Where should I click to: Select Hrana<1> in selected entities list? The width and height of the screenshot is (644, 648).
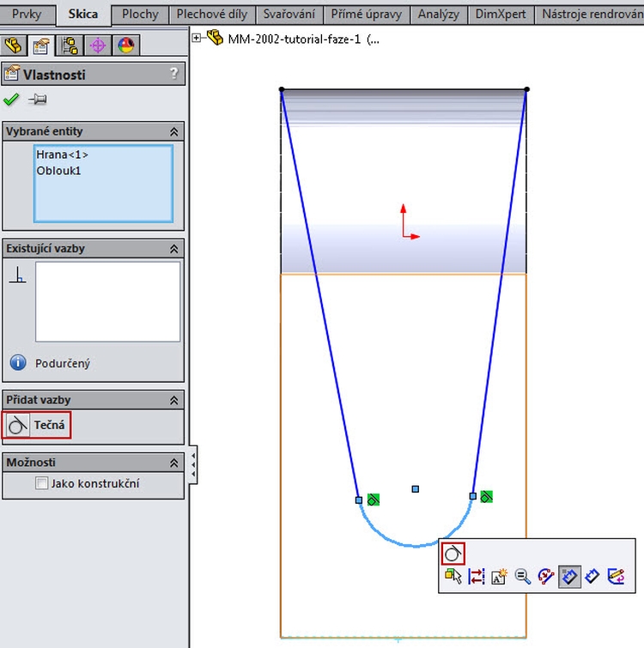(62, 154)
